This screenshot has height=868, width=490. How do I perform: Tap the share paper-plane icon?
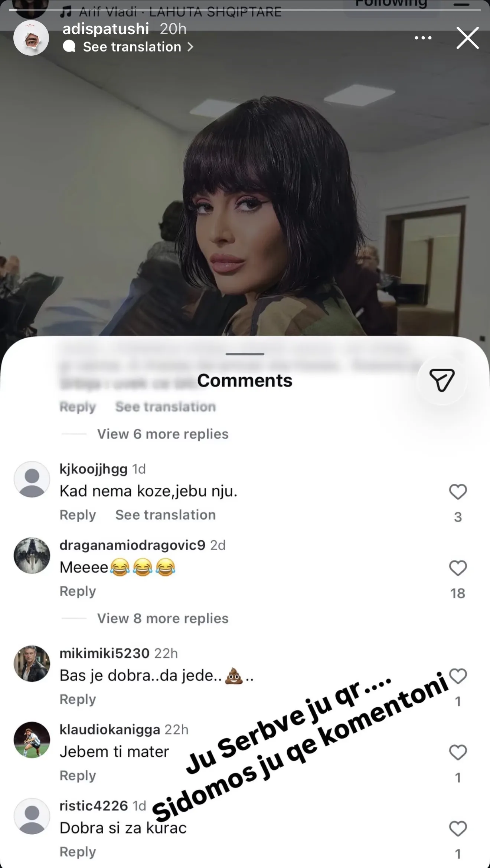point(442,380)
